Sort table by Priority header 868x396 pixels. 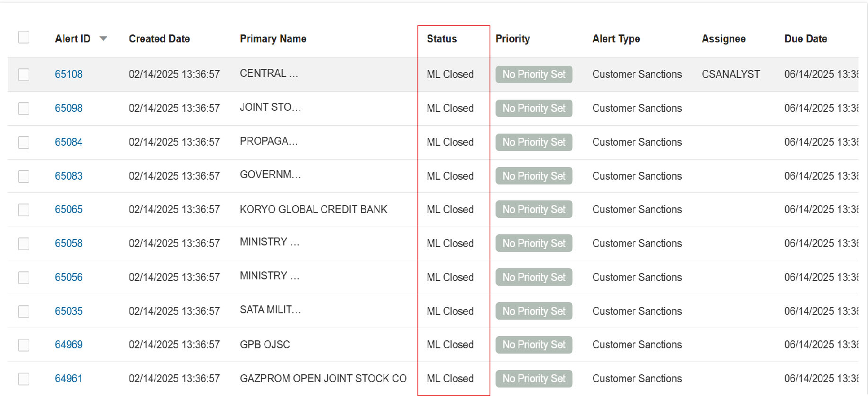513,39
